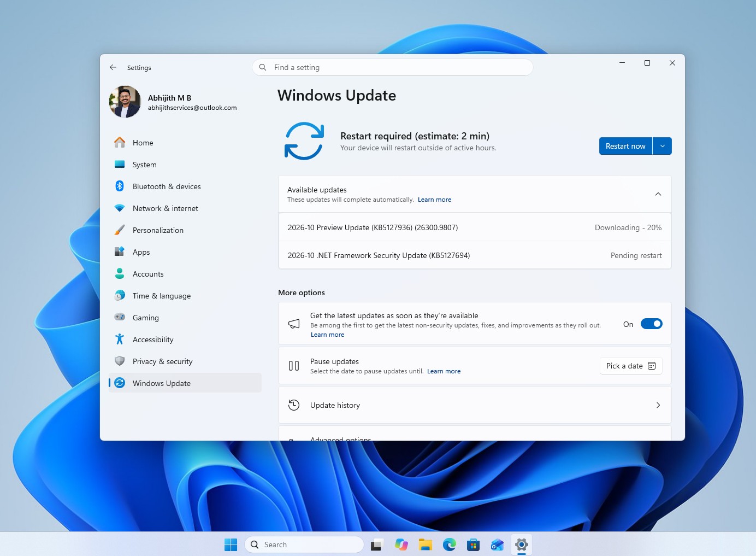
Task: Click in the Find a setting search box
Action: [x=393, y=67]
